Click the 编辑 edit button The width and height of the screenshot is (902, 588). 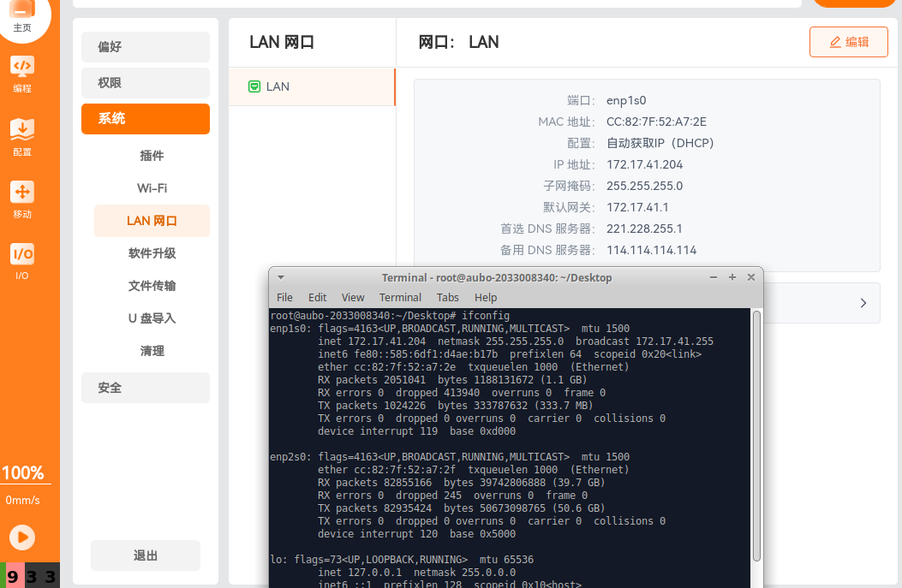848,42
